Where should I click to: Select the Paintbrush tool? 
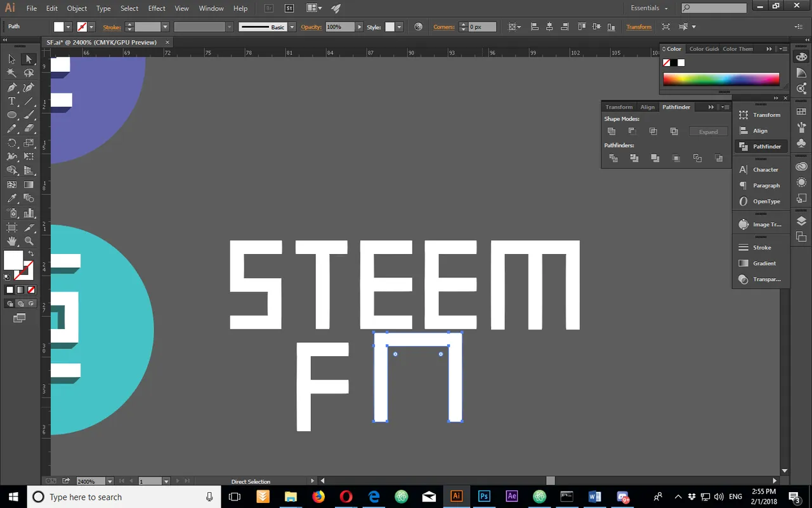click(x=29, y=115)
